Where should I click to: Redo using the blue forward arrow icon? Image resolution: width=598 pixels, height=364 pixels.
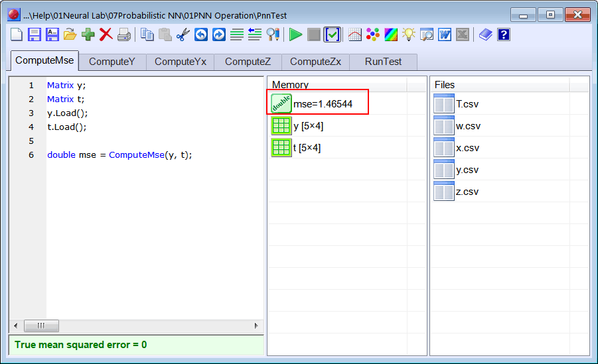click(x=219, y=34)
